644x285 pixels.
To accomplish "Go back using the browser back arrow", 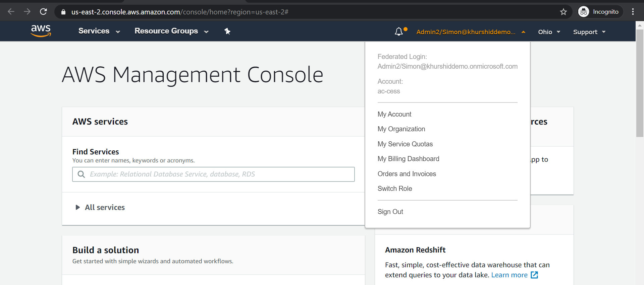I will pos(11,12).
